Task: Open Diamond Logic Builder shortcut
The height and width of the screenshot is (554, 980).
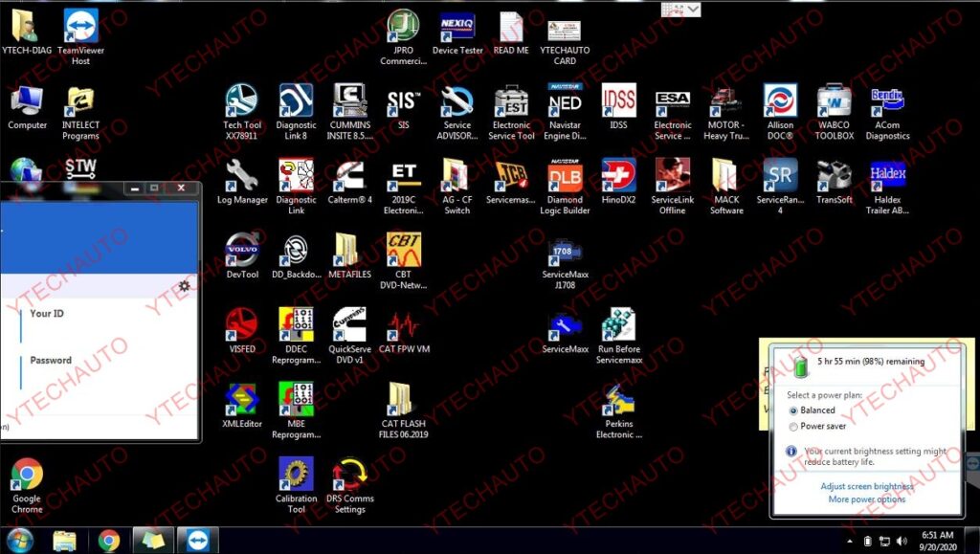Action: click(x=565, y=187)
